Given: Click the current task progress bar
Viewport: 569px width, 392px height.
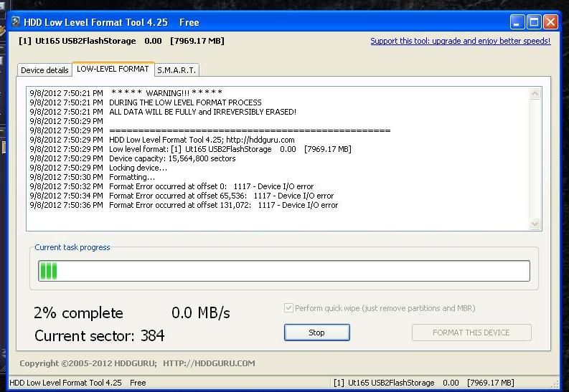Looking at the screenshot, I should click(x=284, y=271).
